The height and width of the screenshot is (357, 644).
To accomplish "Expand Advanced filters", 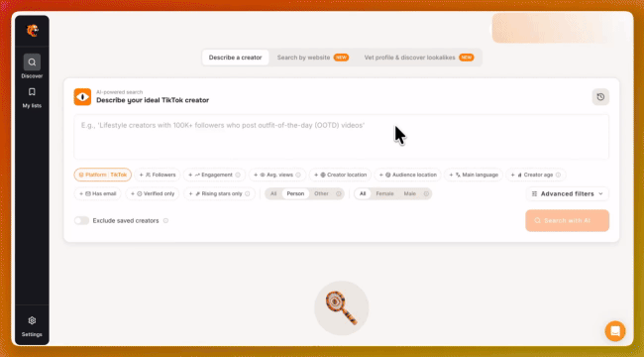I will click(x=567, y=193).
